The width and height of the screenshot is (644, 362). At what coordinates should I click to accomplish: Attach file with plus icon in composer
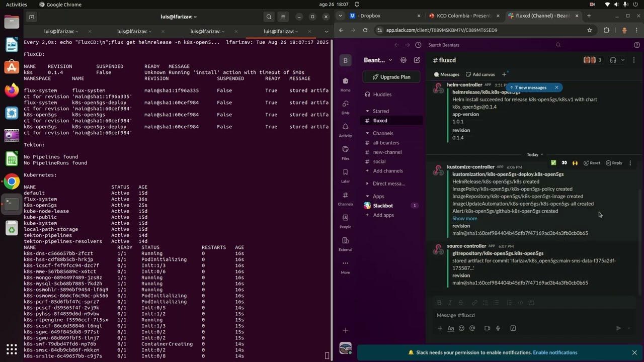pyautogui.click(x=440, y=328)
